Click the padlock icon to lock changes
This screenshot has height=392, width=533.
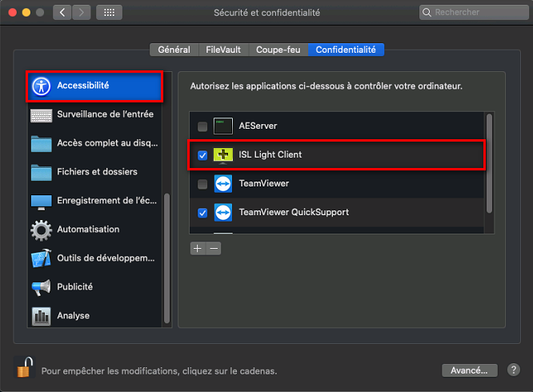pos(26,368)
